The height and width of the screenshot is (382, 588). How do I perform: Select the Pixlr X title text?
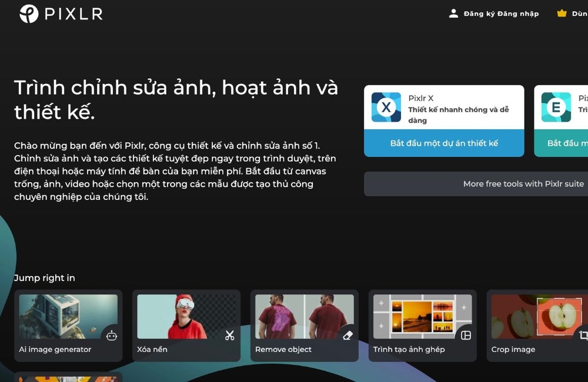[x=421, y=98]
